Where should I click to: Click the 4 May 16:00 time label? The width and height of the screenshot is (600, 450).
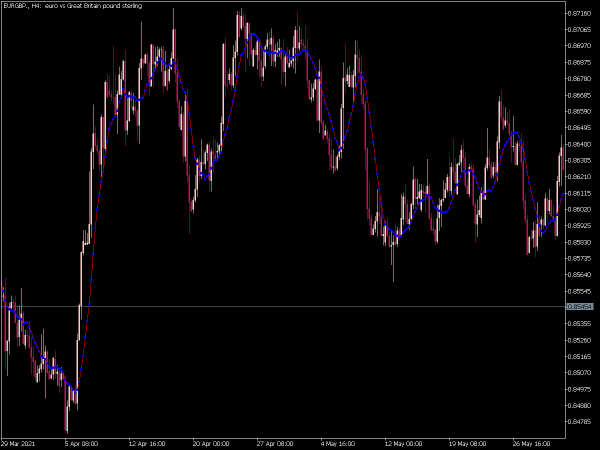[x=338, y=444]
